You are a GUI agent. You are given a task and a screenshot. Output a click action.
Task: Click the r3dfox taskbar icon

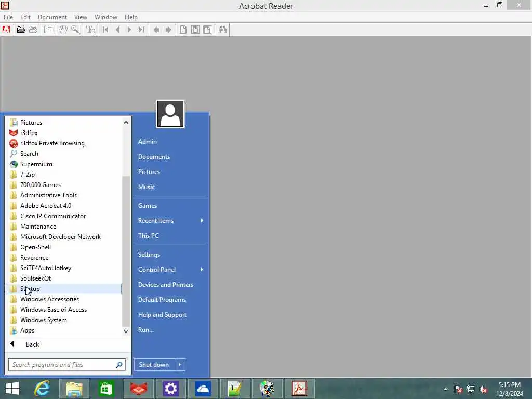point(138,389)
